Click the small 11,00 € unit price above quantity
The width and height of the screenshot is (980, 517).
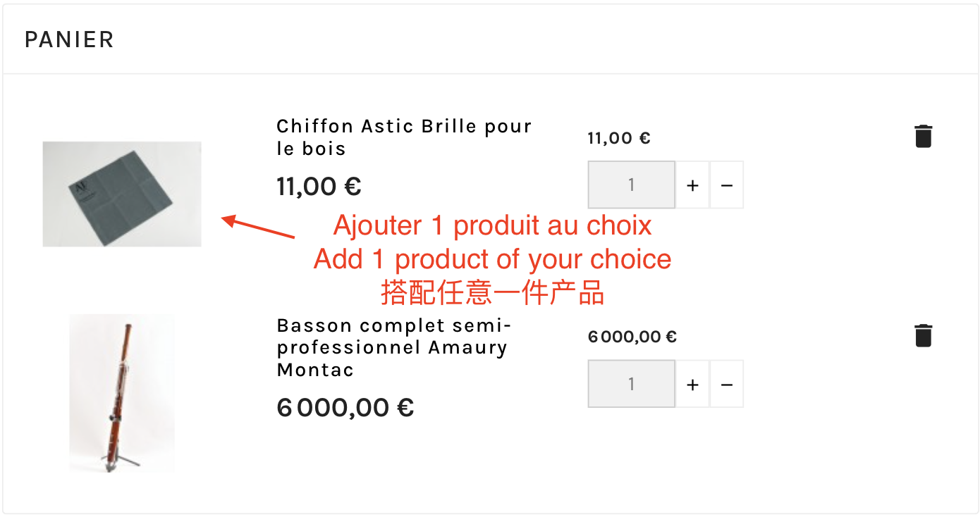coord(618,138)
